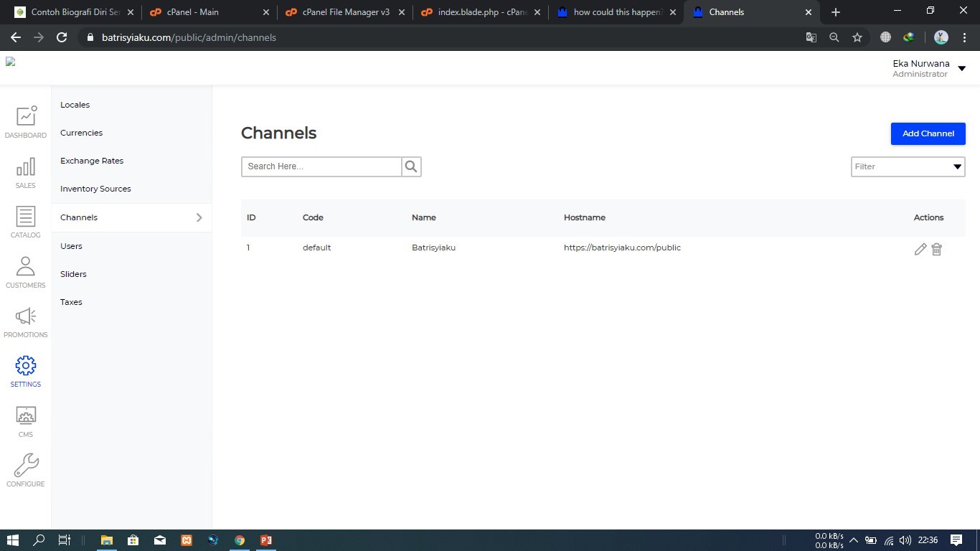Open Windows taskbar search

pyautogui.click(x=39, y=540)
